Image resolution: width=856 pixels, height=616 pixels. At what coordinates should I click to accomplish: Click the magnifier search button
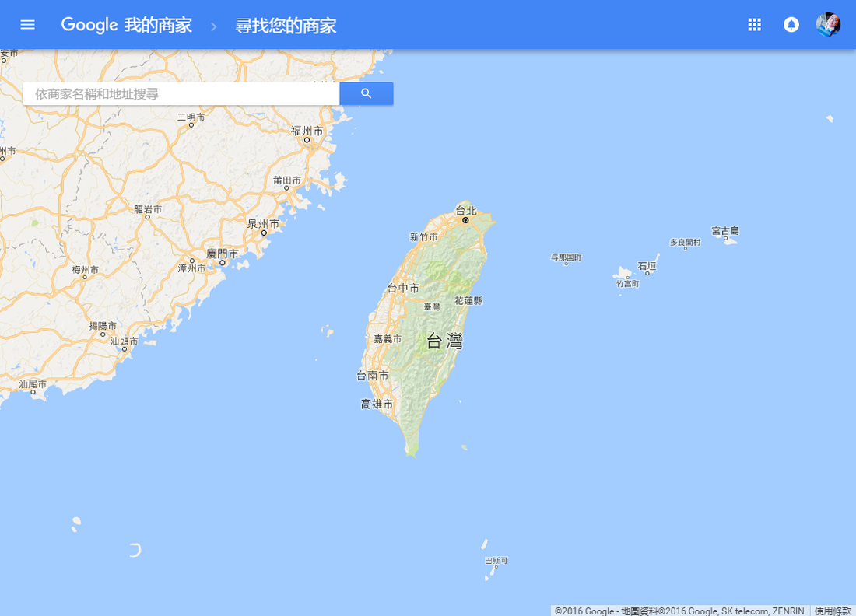[x=367, y=93]
